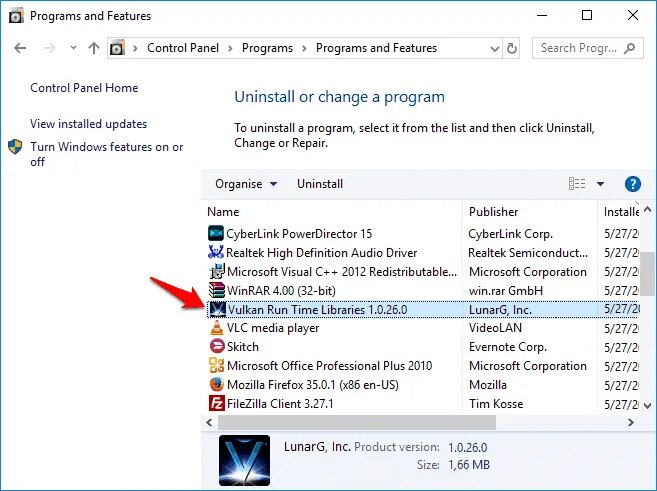
Task: Open the Organise dropdown menu
Action: pyautogui.click(x=246, y=184)
